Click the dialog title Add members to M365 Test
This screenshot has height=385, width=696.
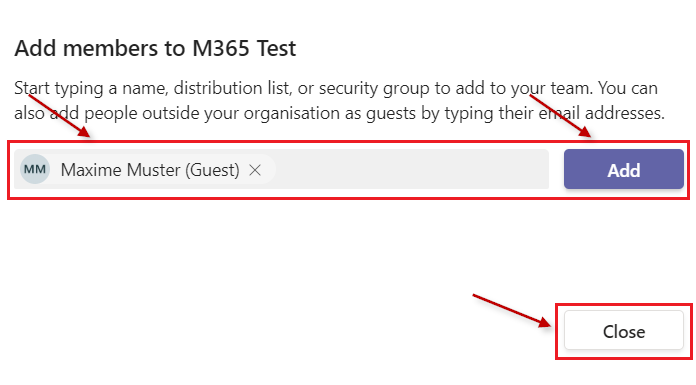(x=155, y=48)
